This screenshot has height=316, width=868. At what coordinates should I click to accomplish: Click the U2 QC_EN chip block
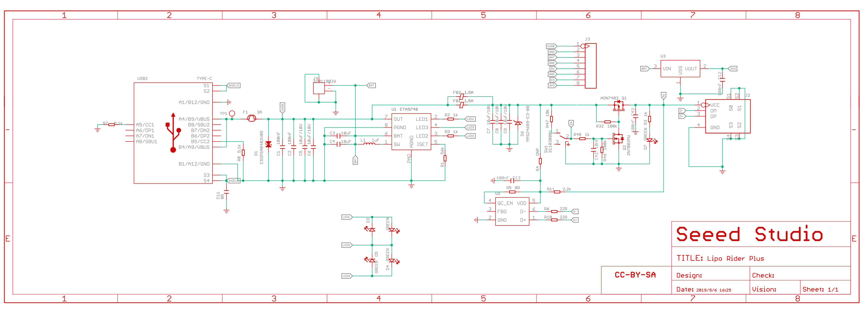click(512, 212)
